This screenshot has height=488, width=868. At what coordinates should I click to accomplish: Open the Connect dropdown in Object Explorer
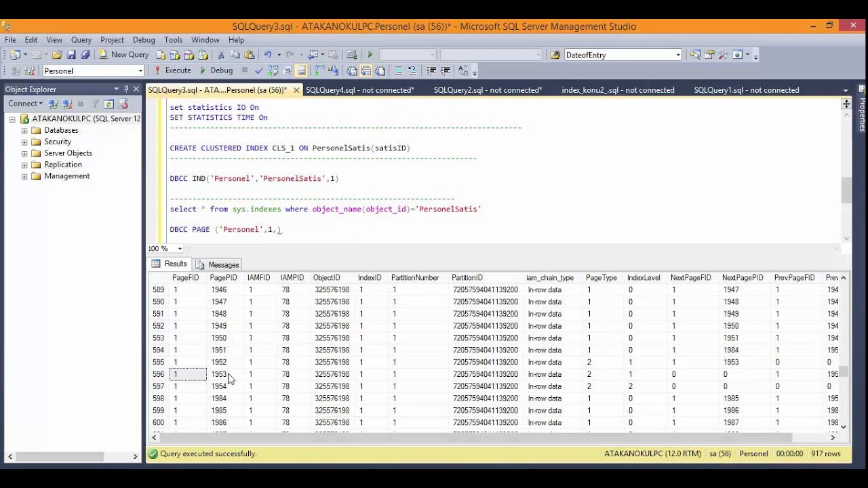(25, 104)
